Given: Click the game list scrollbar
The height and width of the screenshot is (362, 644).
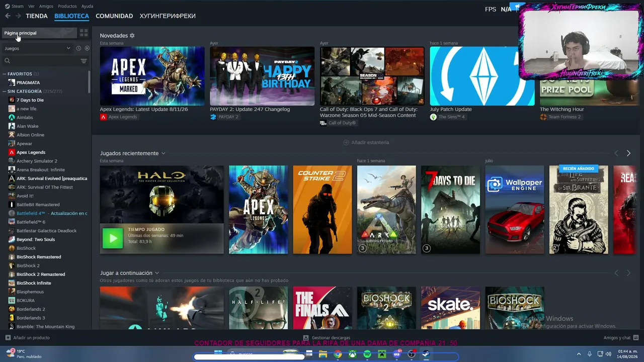Looking at the screenshot, I should click(x=90, y=82).
